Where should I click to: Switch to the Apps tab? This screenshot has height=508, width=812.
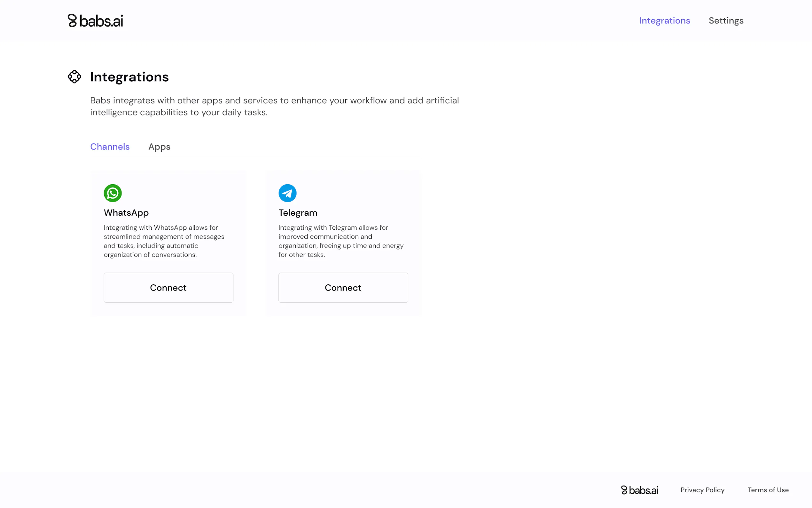159,147
